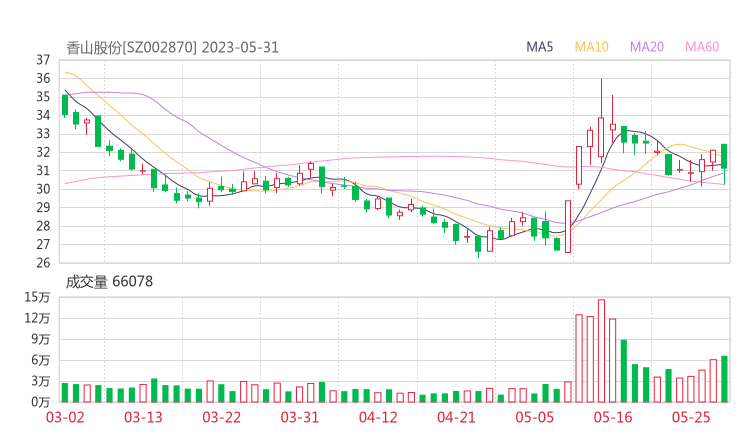Click the 04-12 date label
Image resolution: width=740 pixels, height=440 pixels.
(x=378, y=417)
